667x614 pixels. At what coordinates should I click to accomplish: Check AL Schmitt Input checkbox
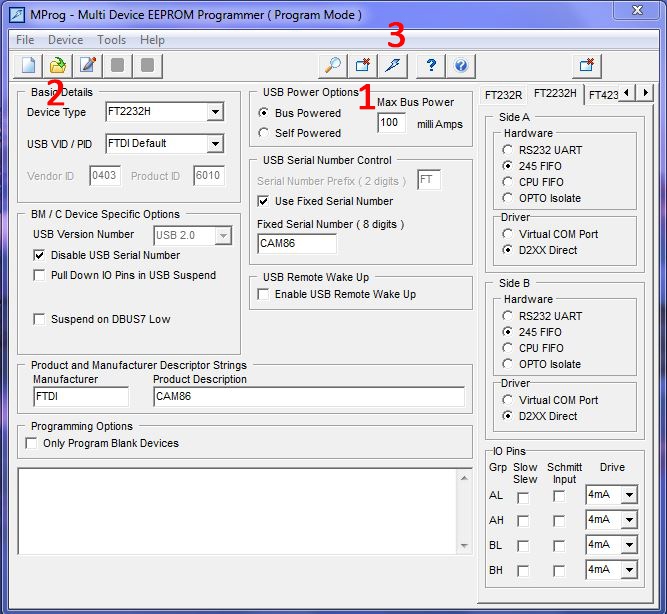click(x=559, y=496)
